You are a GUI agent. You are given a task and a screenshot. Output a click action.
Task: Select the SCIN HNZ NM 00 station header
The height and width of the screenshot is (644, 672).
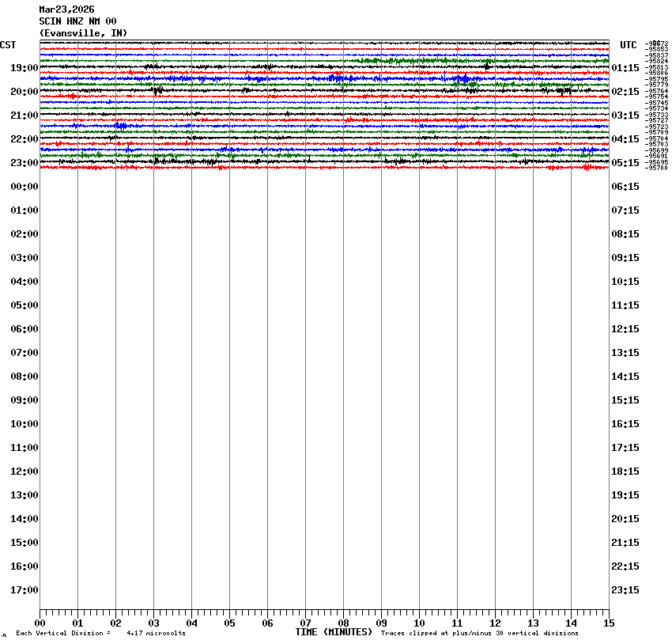click(77, 21)
